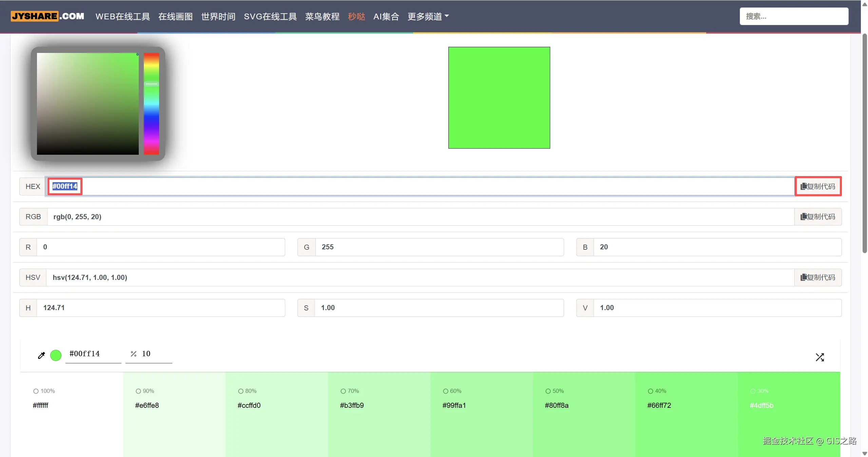Click into the search box
868x457 pixels.
click(x=794, y=16)
